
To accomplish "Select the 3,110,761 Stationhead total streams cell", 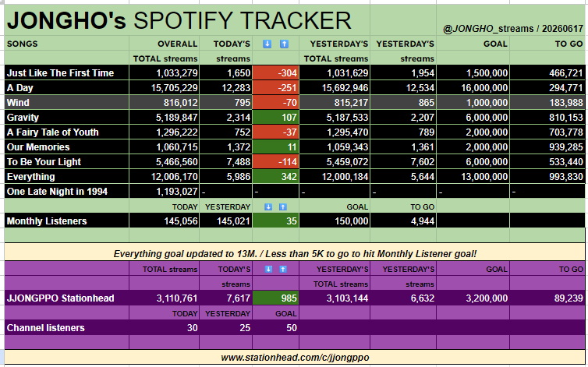I will pos(165,298).
